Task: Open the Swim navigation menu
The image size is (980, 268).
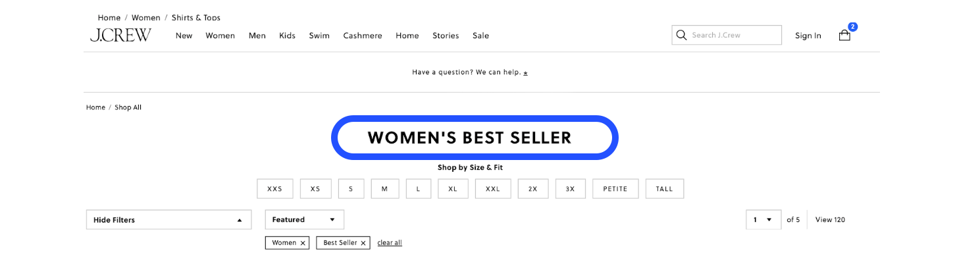Action: coord(319,36)
